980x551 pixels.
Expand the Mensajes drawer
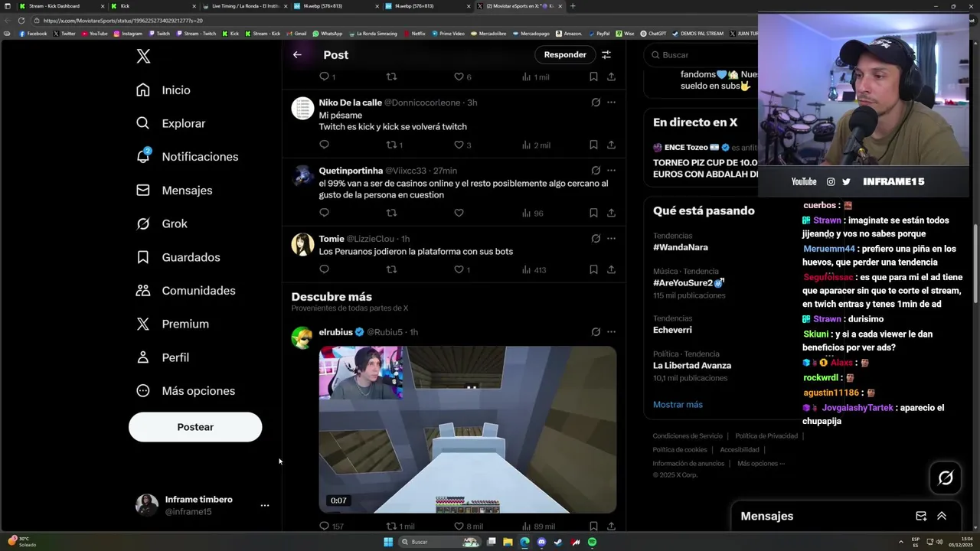[x=942, y=517]
